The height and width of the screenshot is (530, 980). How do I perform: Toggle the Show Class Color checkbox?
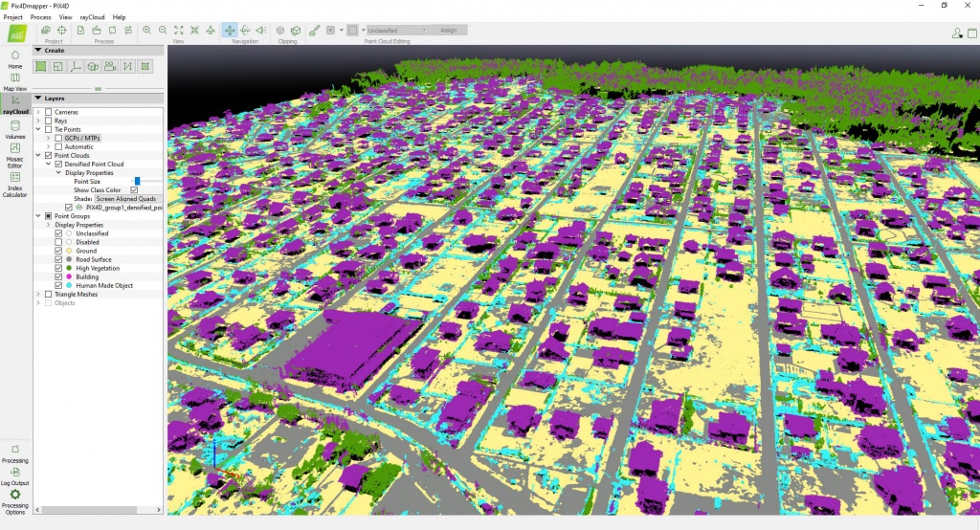tap(134, 190)
